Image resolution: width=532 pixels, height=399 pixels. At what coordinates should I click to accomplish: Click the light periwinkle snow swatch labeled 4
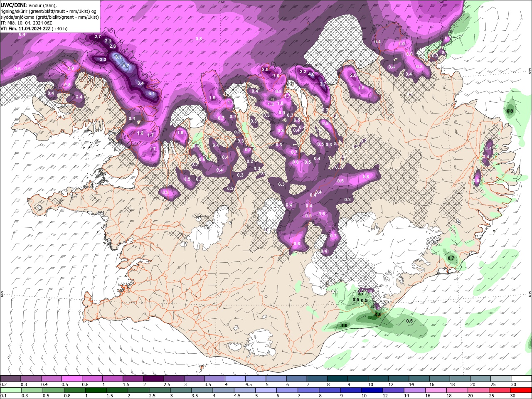click(x=235, y=379)
